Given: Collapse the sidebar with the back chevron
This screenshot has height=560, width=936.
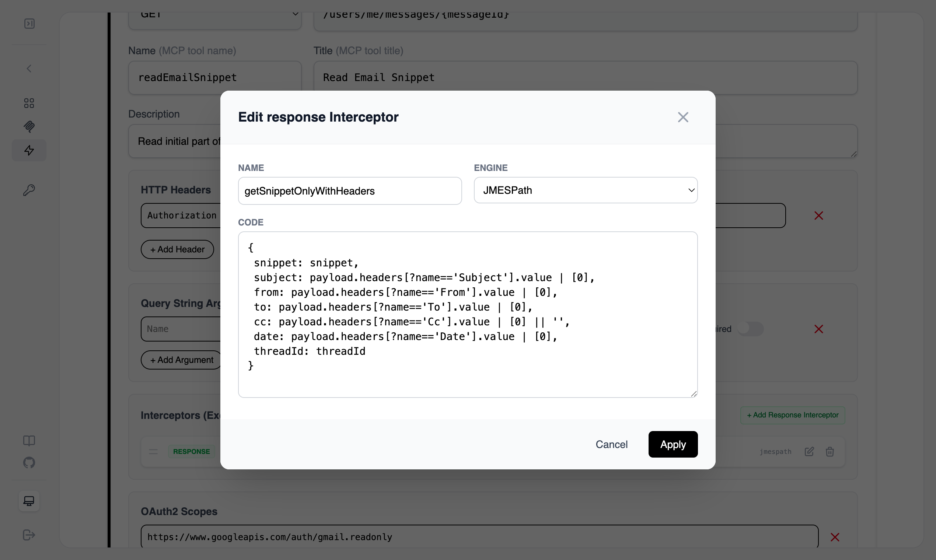Looking at the screenshot, I should [29, 68].
